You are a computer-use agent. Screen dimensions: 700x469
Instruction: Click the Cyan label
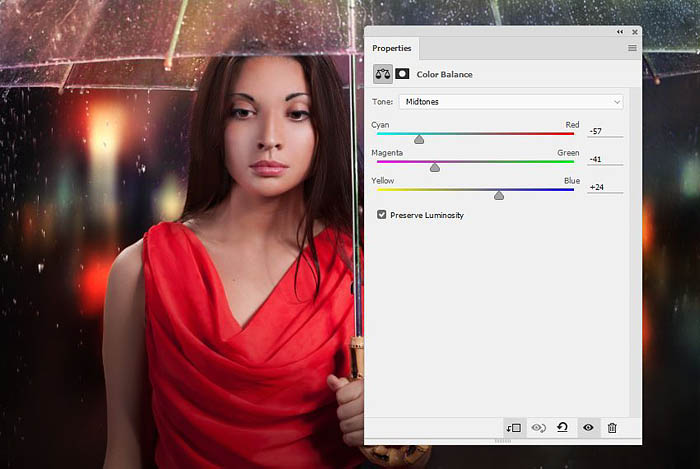tap(380, 125)
